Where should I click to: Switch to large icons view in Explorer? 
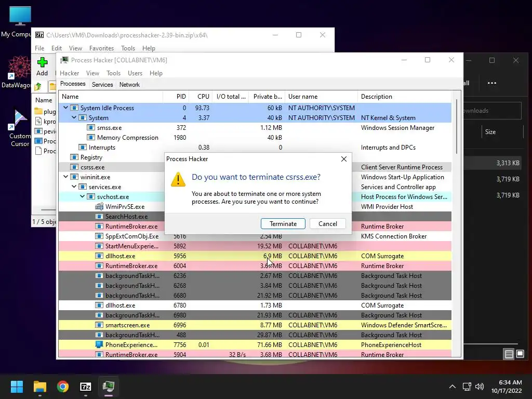pyautogui.click(x=520, y=354)
